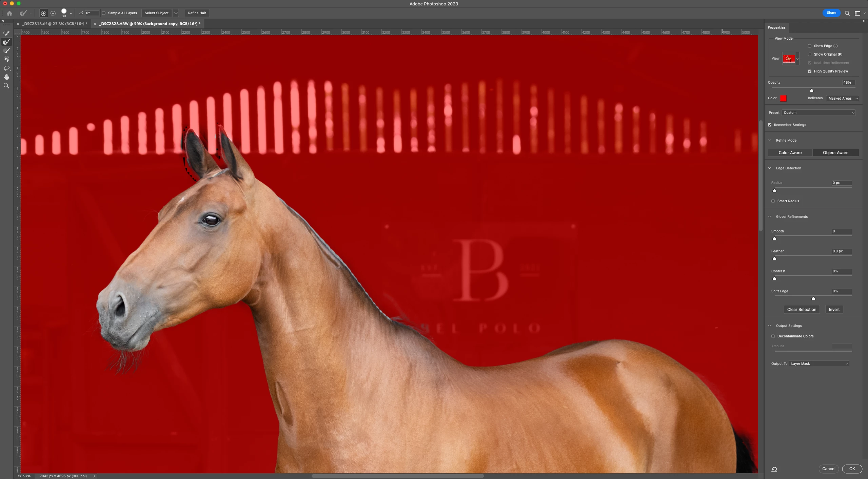Select the Color Aware refine mode
This screenshot has height=479, width=868.
790,152
